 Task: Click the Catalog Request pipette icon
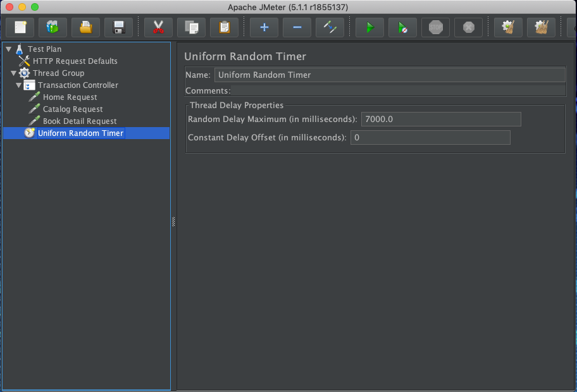click(34, 109)
